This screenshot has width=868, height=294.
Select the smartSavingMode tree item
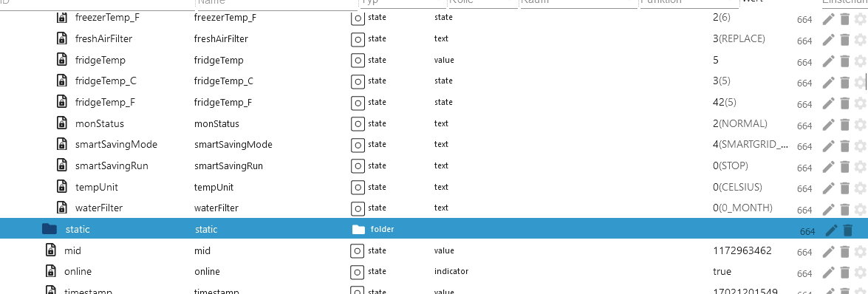[116, 145]
